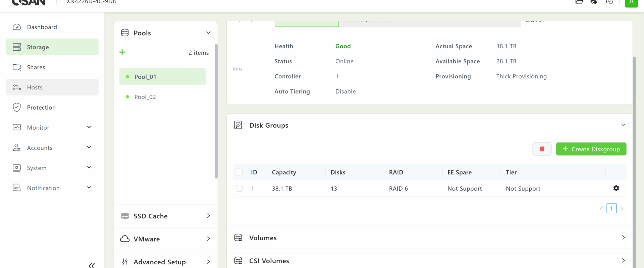Click the Dashboard gauge icon
The image size is (644, 268).
(17, 27)
